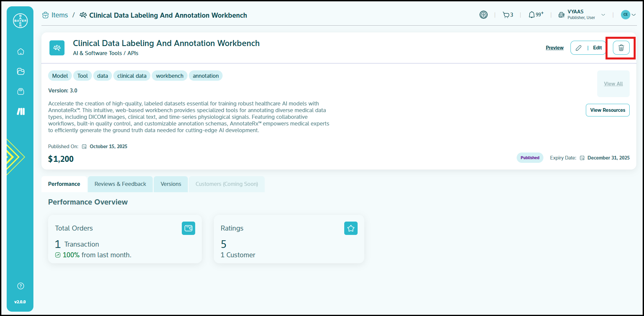Image resolution: width=644 pixels, height=316 pixels.
Task: Open the folders icon in sidebar
Action: click(x=21, y=71)
